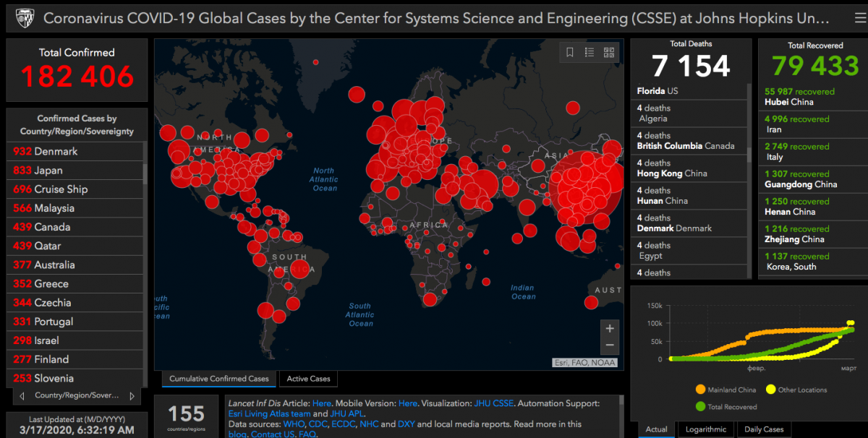The width and height of the screenshot is (868, 438).
Task: Select 932 Denmark in confirmed cases list
Action: (76, 151)
